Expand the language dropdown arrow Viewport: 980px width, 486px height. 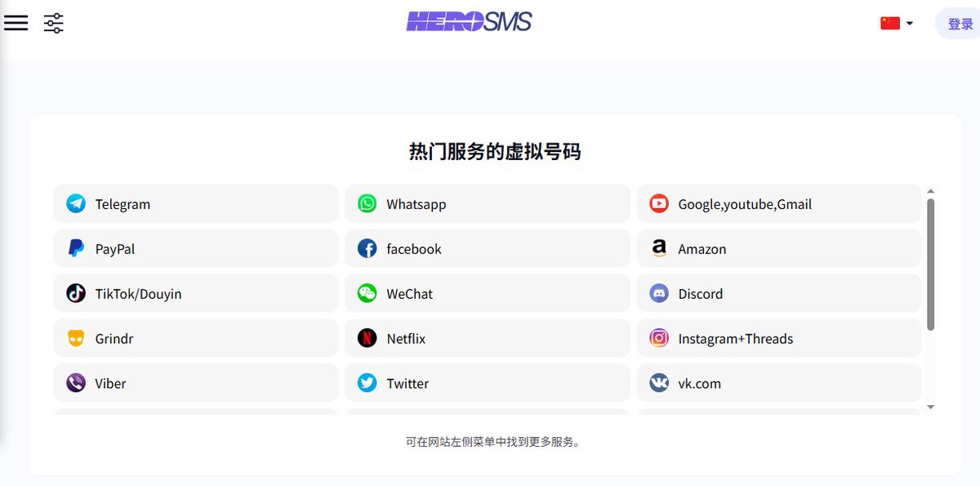click(x=910, y=24)
